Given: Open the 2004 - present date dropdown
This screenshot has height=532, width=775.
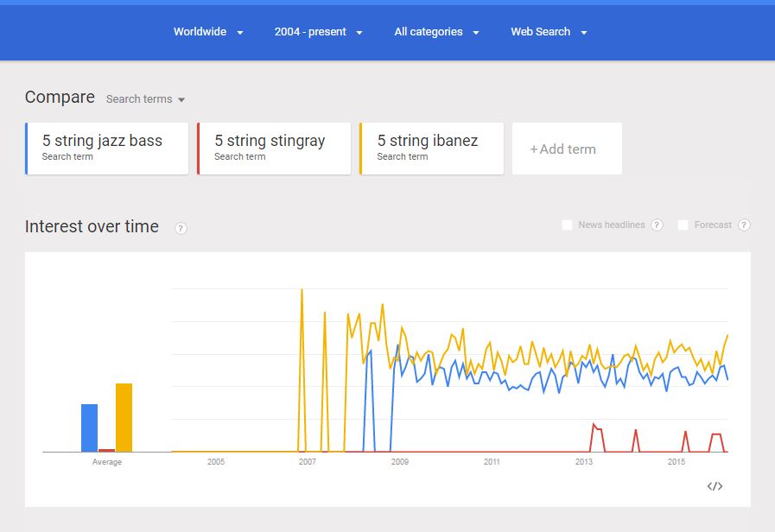Looking at the screenshot, I should coord(318,32).
